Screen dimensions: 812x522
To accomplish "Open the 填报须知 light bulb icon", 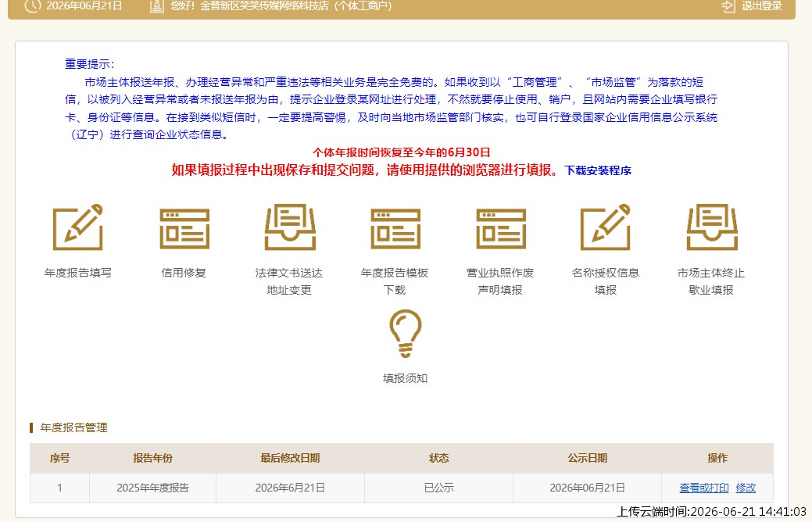I will pyautogui.click(x=405, y=334).
